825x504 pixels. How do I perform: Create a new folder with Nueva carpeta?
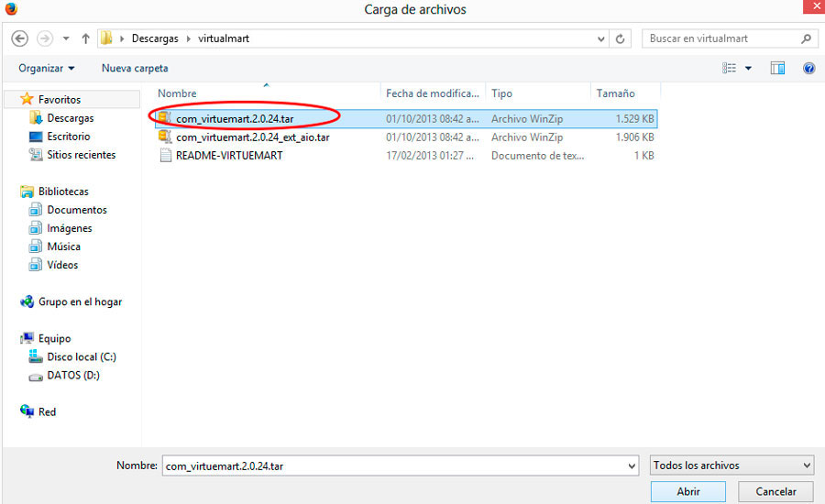pyautogui.click(x=135, y=69)
